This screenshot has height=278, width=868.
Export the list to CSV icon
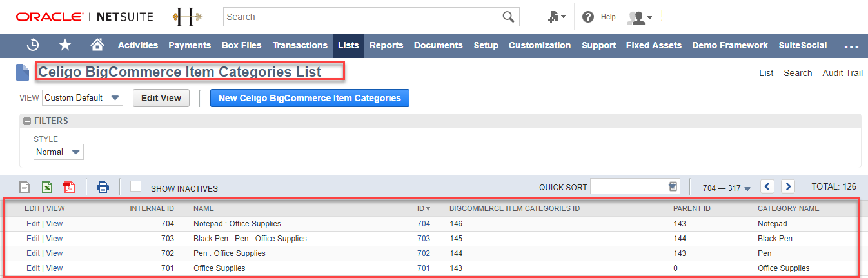coord(25,187)
